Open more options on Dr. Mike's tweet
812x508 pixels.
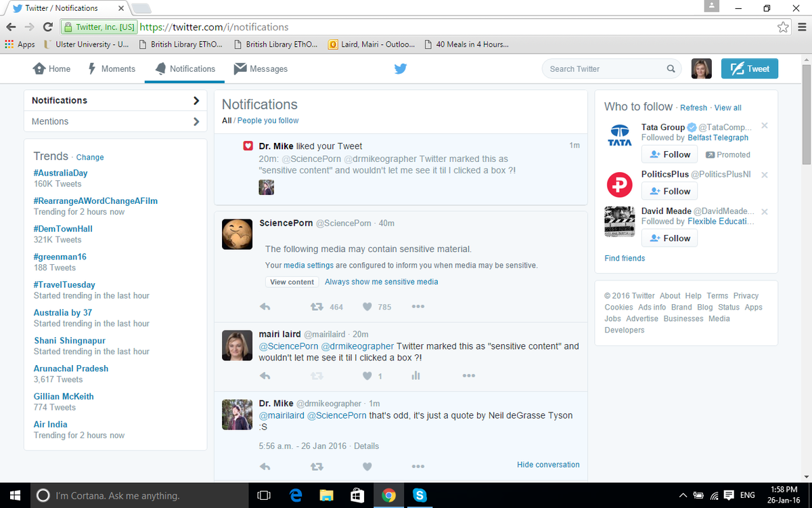418,467
